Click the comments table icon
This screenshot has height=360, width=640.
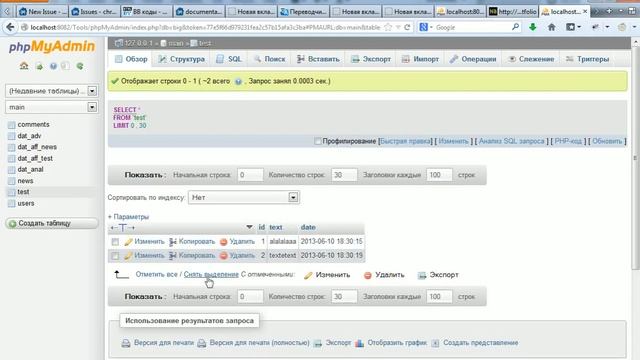pos(11,125)
